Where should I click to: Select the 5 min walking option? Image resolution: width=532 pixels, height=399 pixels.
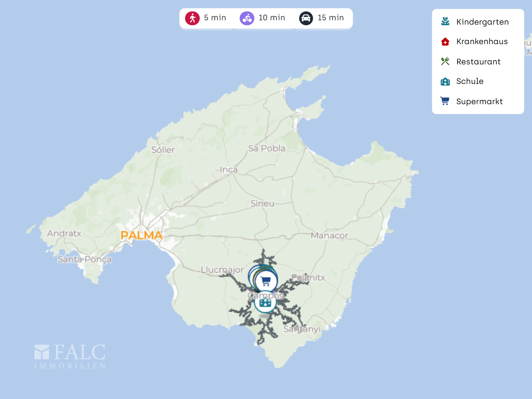tap(215, 18)
